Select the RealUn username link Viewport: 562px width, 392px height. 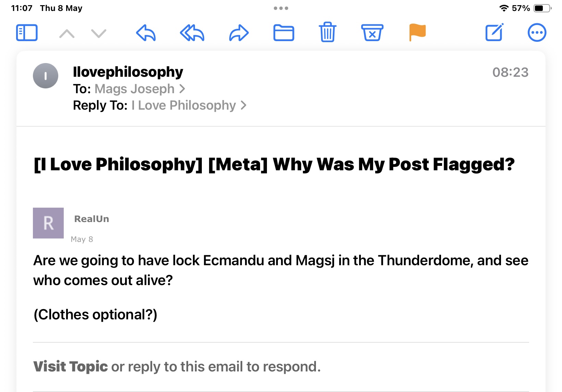[91, 219]
